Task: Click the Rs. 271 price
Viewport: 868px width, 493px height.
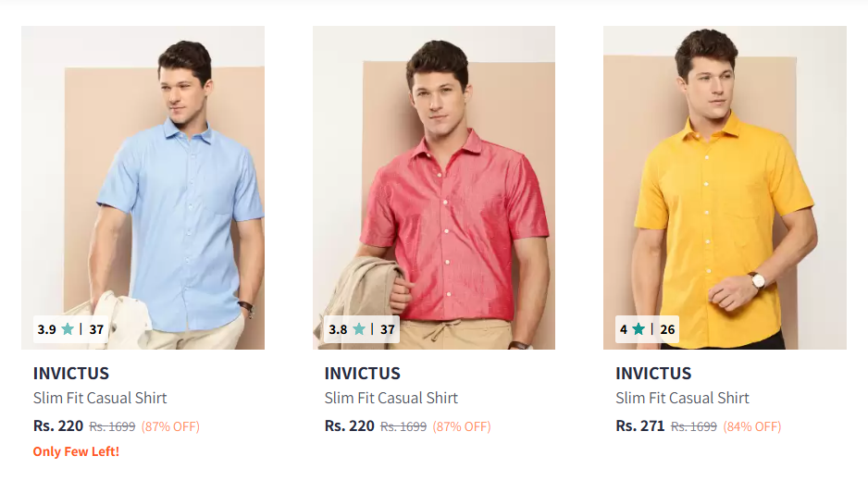Action: (640, 425)
